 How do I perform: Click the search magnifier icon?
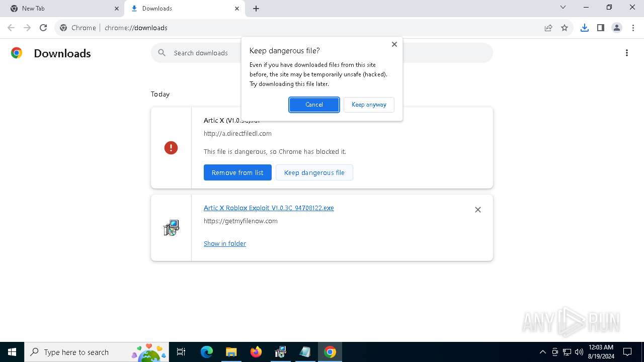click(162, 53)
